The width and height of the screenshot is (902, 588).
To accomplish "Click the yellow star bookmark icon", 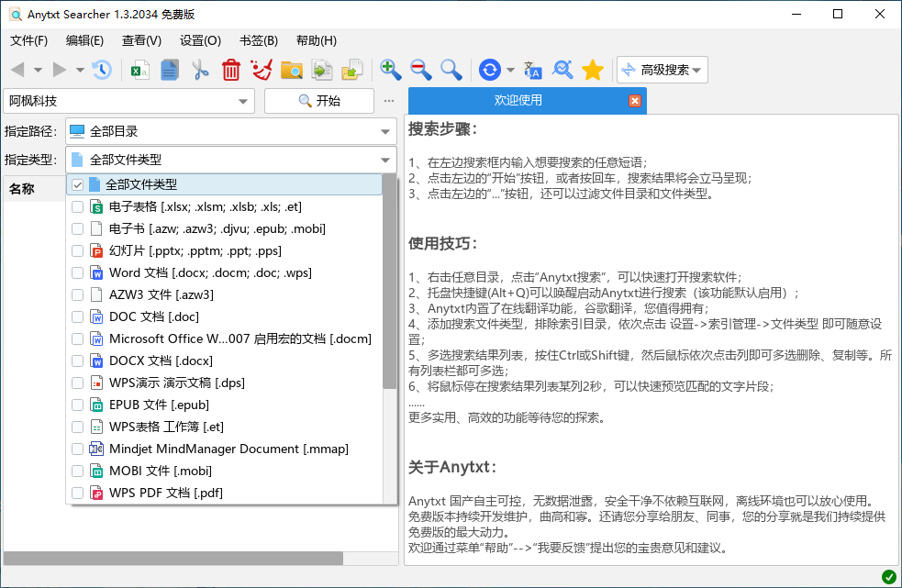I will coord(593,71).
